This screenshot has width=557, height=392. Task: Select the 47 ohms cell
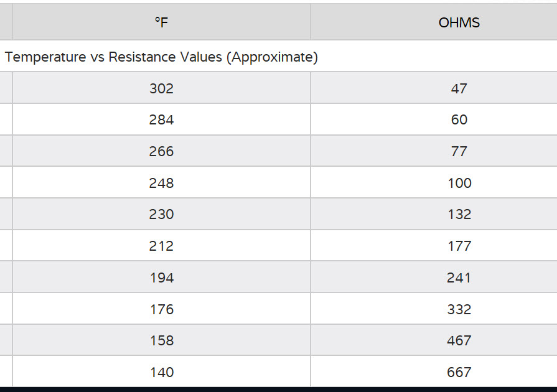(459, 88)
